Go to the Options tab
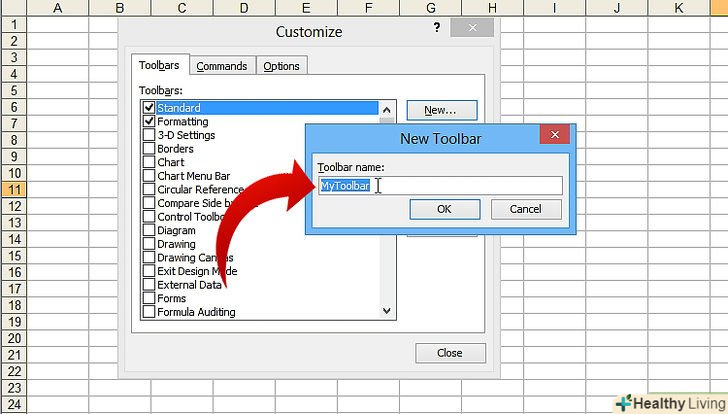The height and width of the screenshot is (414, 728). click(281, 66)
